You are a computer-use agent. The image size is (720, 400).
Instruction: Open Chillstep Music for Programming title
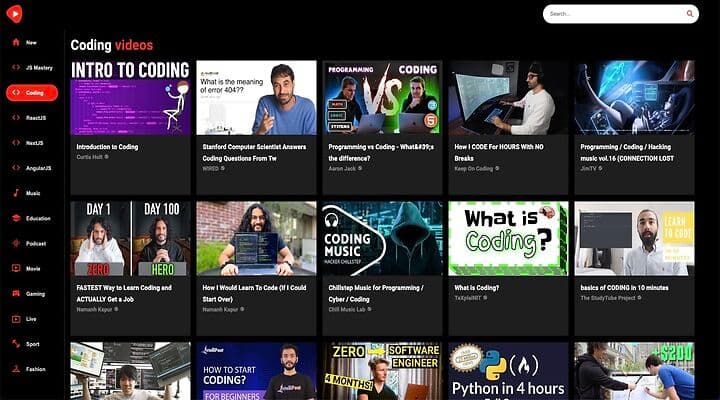pos(376,293)
